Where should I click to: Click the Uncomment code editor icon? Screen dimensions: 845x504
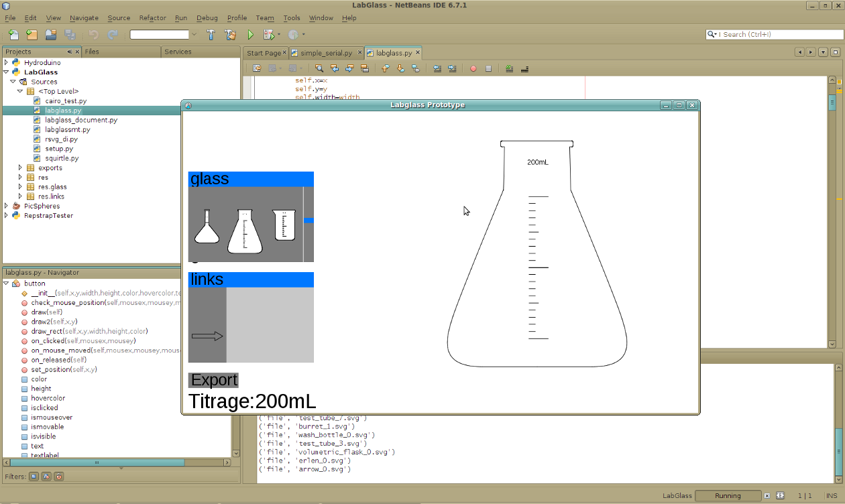pos(524,68)
